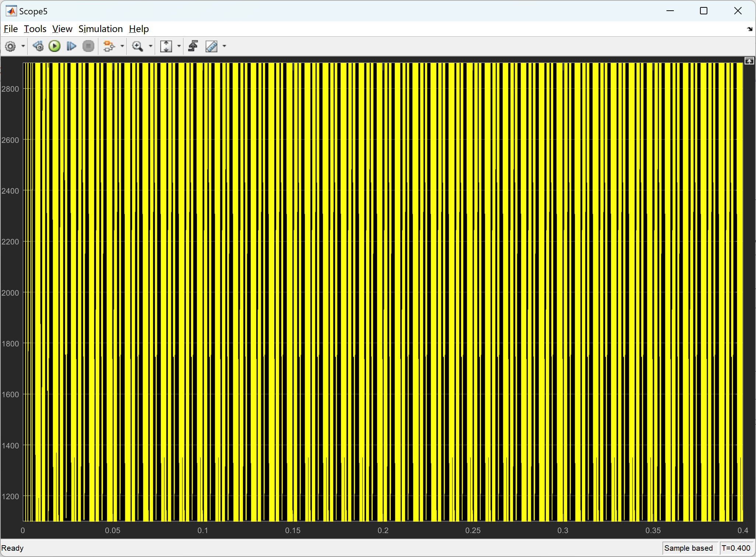Select the Zoom magnifier tool
The image size is (756, 557).
[137, 46]
